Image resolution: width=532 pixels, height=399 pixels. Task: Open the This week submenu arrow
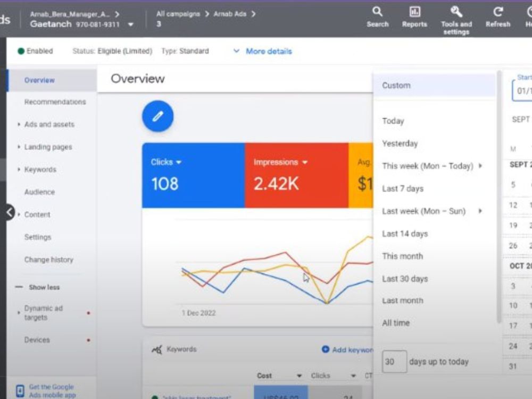click(x=480, y=165)
